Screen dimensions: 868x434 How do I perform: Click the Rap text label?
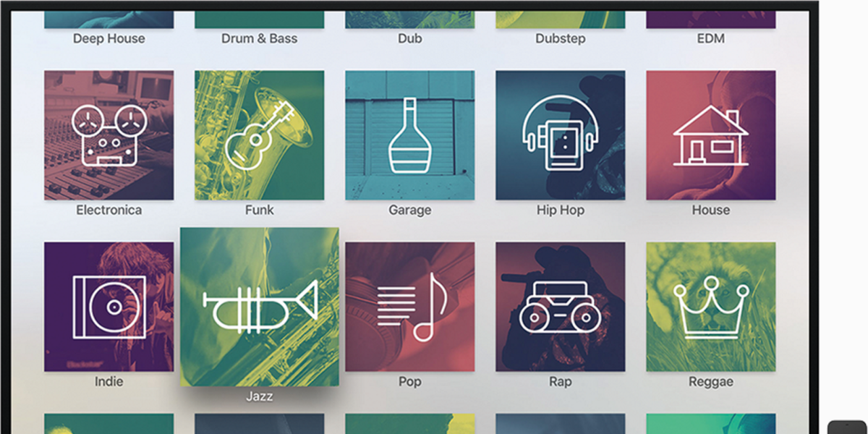tap(561, 382)
